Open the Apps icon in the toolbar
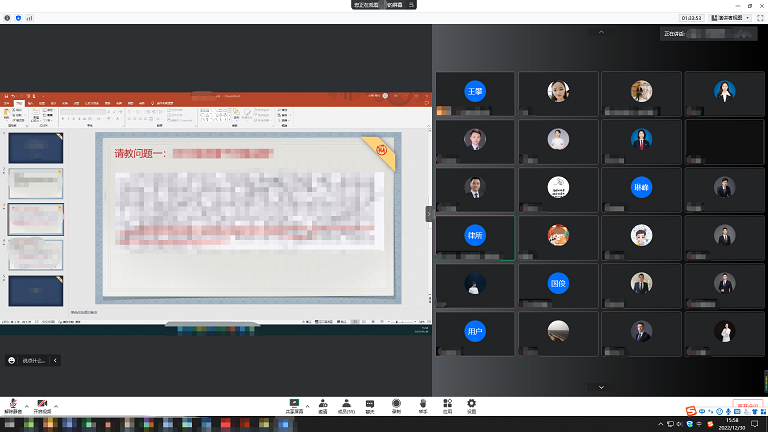Image resolution: width=768 pixels, height=432 pixels. point(448,404)
